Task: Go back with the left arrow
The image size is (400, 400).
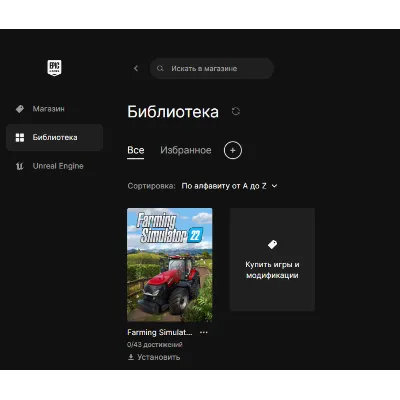Action: tap(136, 68)
